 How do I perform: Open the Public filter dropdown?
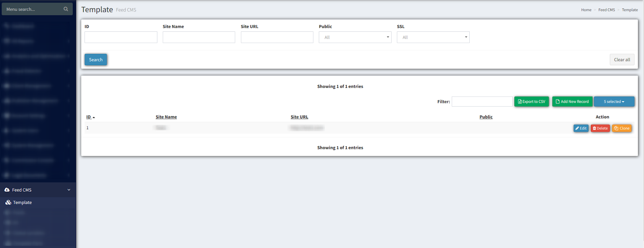(x=355, y=37)
